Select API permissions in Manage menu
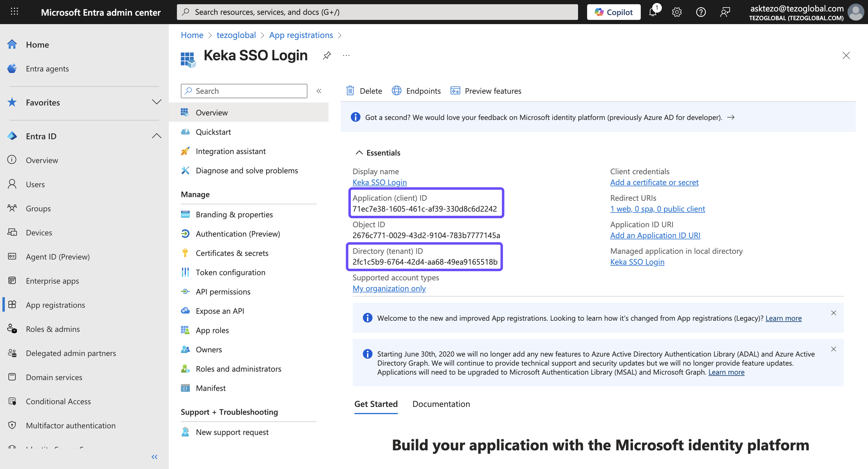 (x=223, y=292)
